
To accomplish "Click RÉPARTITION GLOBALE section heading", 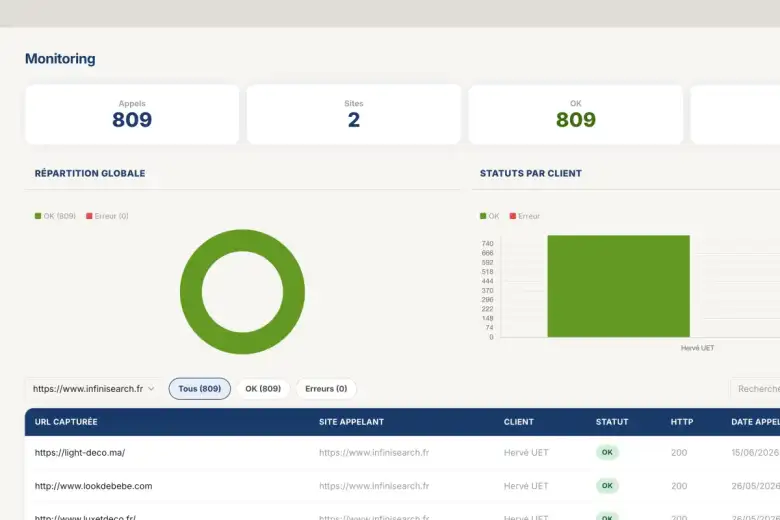I will [x=90, y=173].
